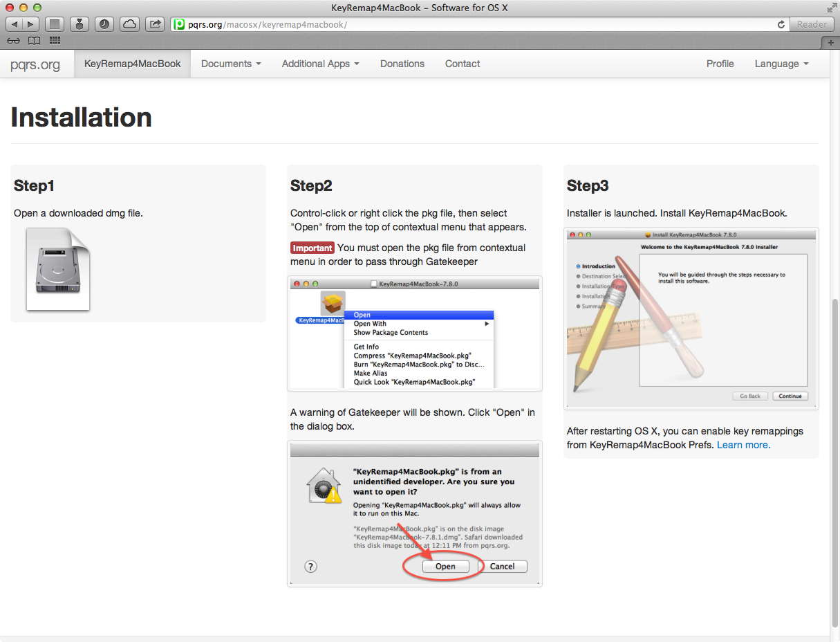Expand the Documents dropdown menu
840x642 pixels.
tap(231, 64)
